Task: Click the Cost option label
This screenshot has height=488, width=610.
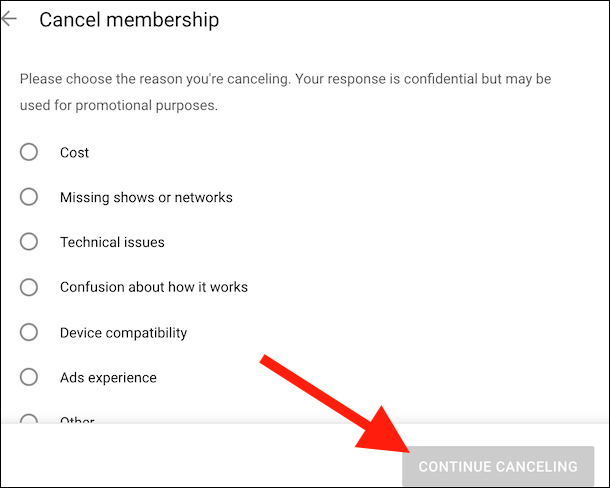Action: coord(74,153)
